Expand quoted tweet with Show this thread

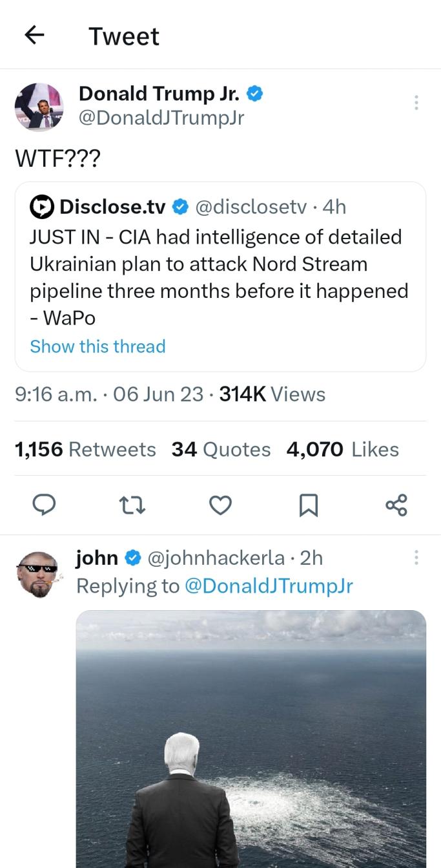click(x=97, y=346)
